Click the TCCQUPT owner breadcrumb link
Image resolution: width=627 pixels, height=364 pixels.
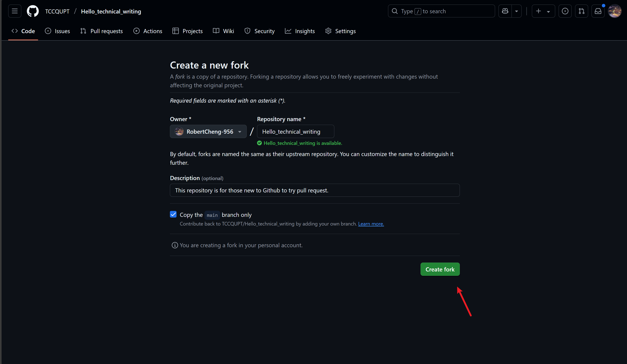pyautogui.click(x=57, y=11)
